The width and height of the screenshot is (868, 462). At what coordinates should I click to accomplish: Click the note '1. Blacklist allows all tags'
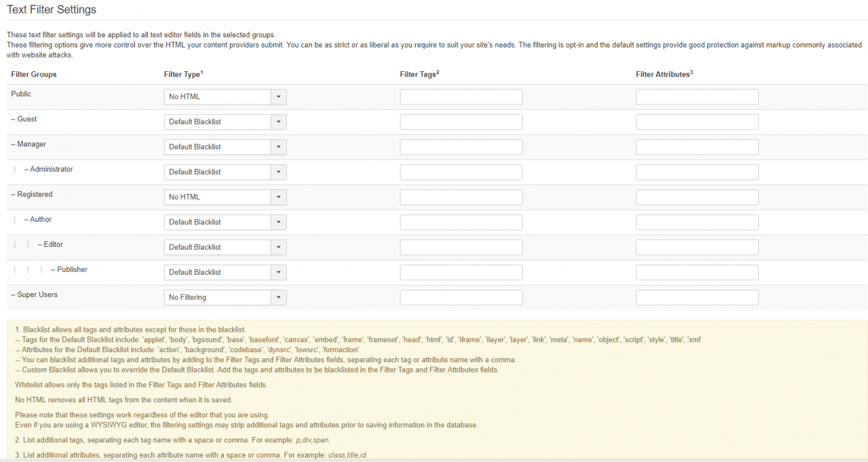pyautogui.click(x=130, y=329)
